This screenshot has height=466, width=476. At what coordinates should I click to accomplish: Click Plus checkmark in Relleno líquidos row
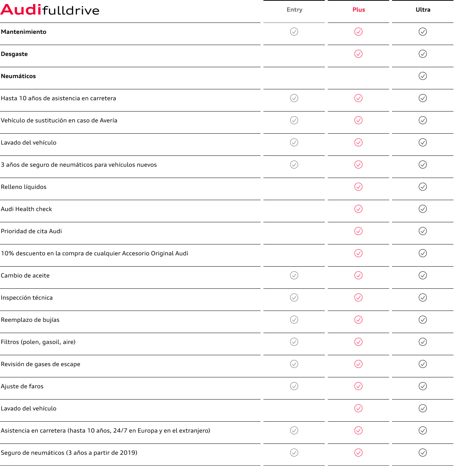point(359,187)
